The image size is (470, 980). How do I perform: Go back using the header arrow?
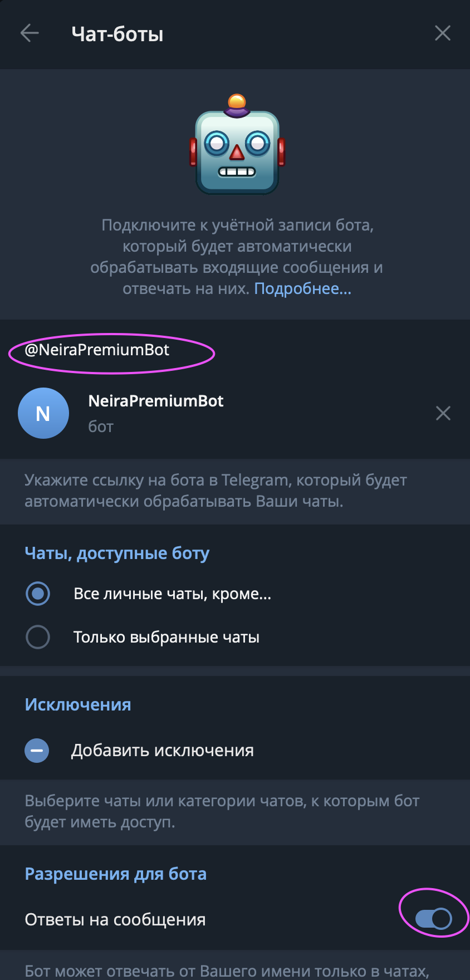tap(30, 33)
